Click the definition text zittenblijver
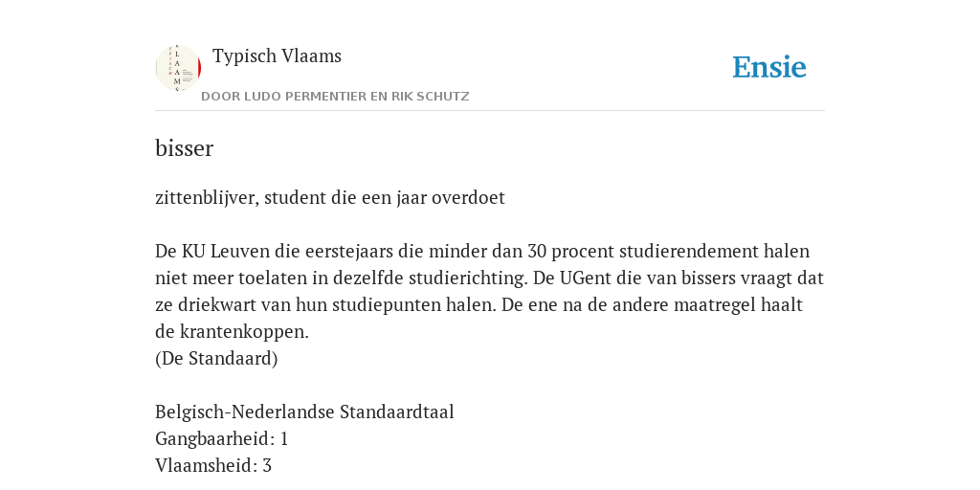This screenshot has height=490, width=980. point(207,197)
